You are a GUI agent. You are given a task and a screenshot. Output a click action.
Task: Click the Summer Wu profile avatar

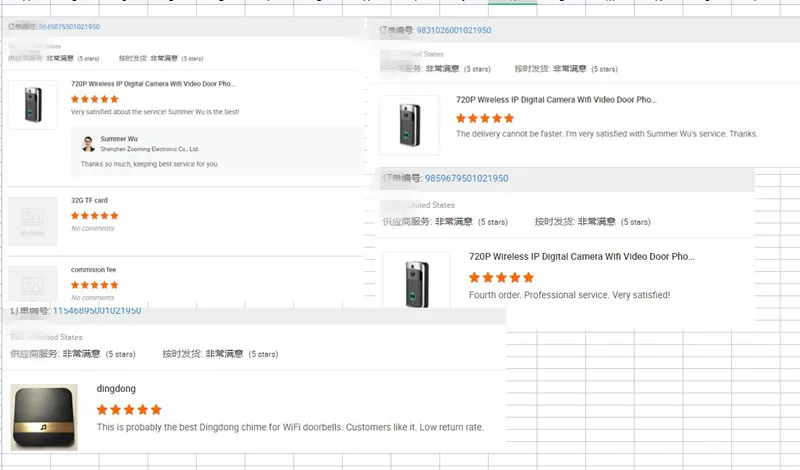(x=89, y=143)
